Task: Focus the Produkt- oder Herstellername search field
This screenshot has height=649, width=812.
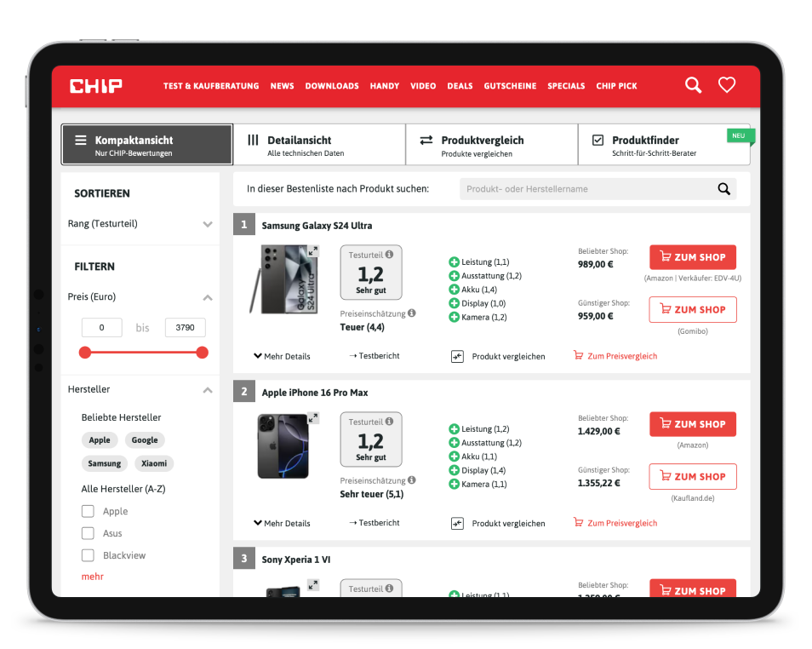Action: (x=598, y=189)
